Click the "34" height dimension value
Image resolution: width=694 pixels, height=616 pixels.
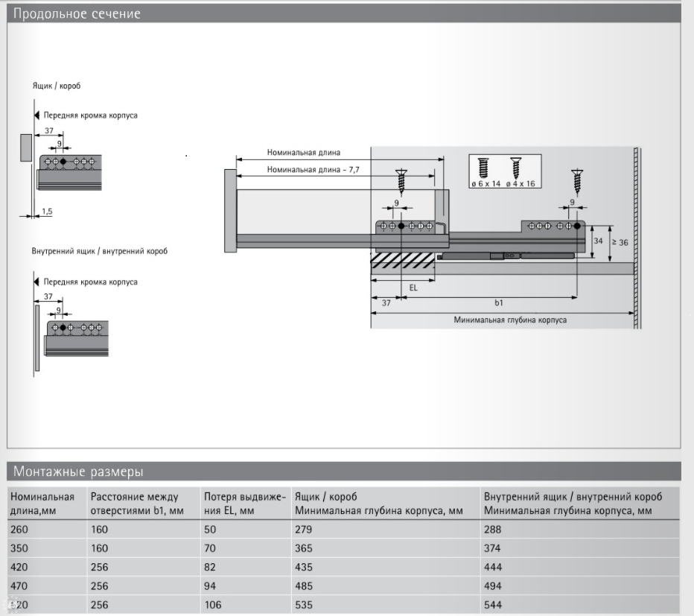coord(598,241)
